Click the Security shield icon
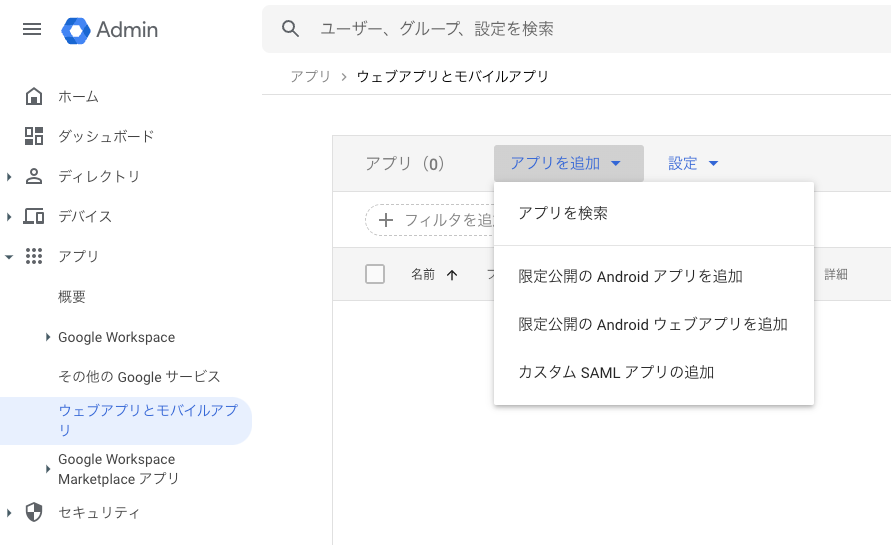This screenshot has width=891, height=545. coord(34,512)
